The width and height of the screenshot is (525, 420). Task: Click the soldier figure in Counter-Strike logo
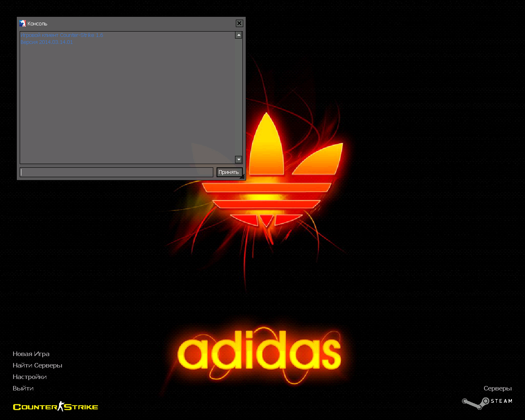pyautogui.click(x=61, y=406)
